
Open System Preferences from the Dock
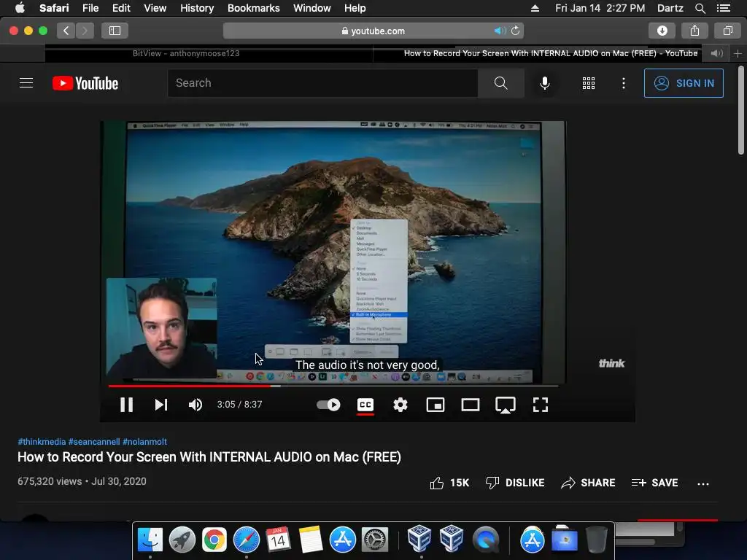click(x=375, y=540)
